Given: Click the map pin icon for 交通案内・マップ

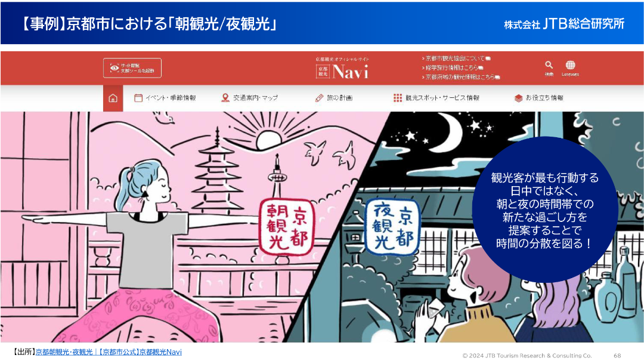Looking at the screenshot, I should click(x=225, y=98).
